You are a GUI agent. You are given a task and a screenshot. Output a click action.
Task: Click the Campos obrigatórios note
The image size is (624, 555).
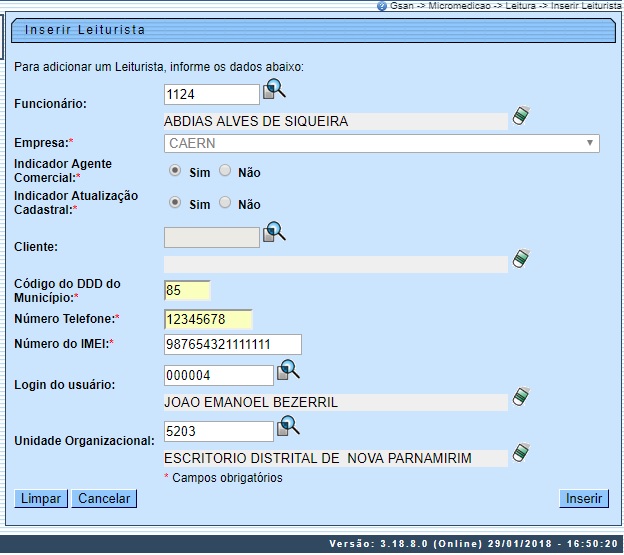click(x=223, y=478)
